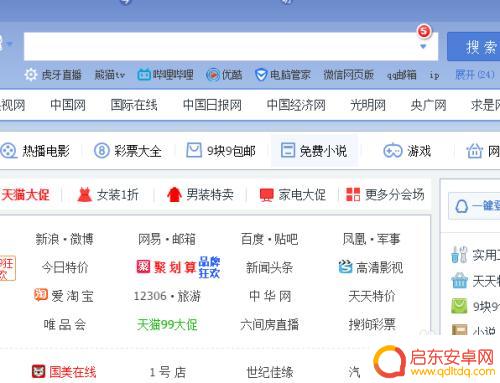Open the 热播电影 film reel icon
Image resolution: width=500 pixels, height=383 pixels.
[x=9, y=151]
